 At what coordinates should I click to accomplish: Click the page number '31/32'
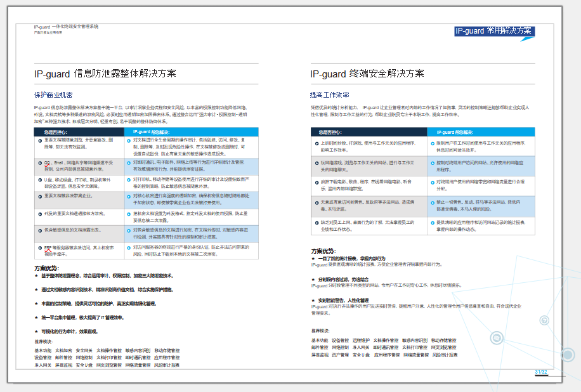point(541,372)
